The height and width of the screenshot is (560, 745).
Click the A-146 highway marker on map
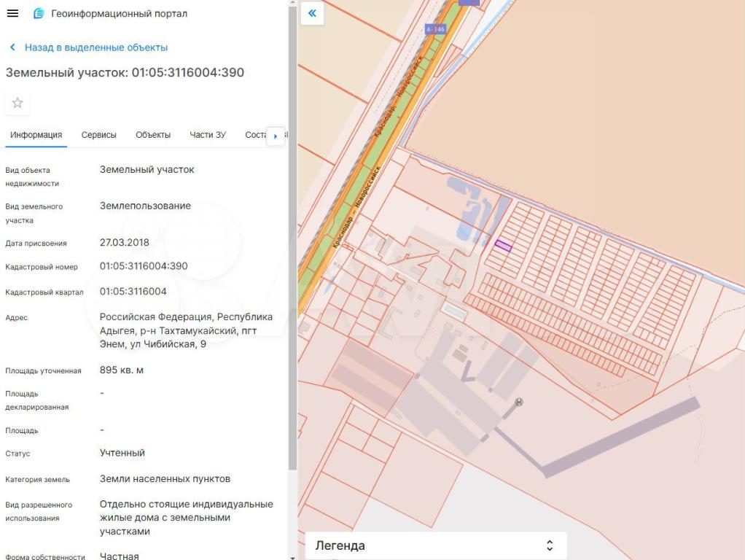tap(435, 29)
